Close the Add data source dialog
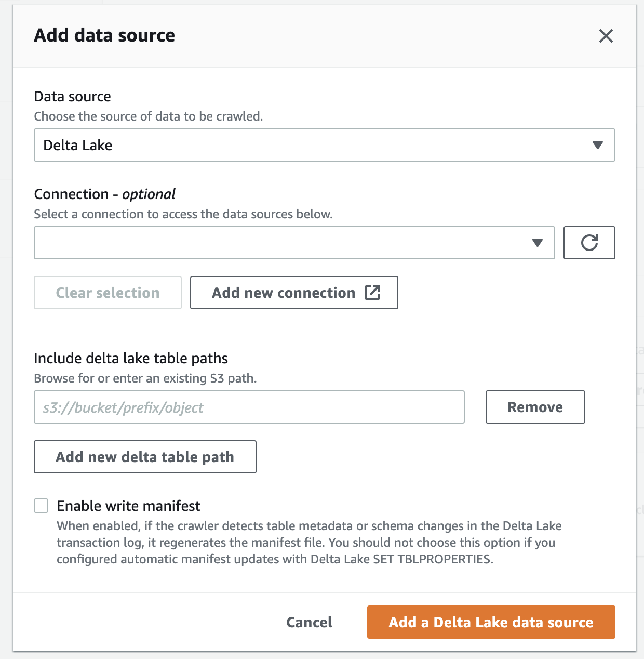This screenshot has width=644, height=659. click(606, 36)
